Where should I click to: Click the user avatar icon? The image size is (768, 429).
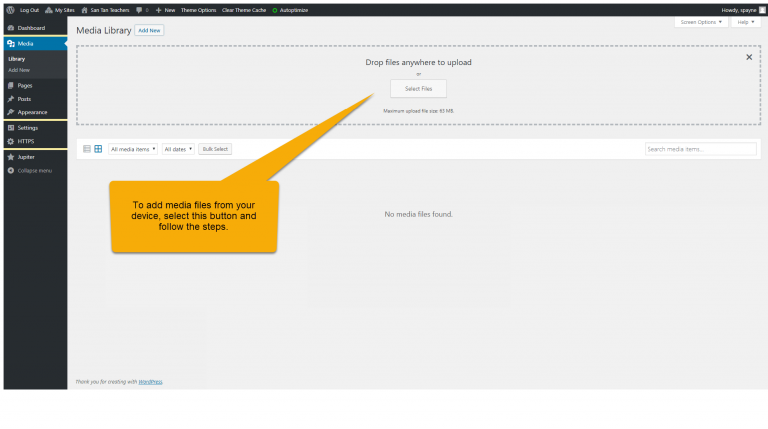coord(762,10)
